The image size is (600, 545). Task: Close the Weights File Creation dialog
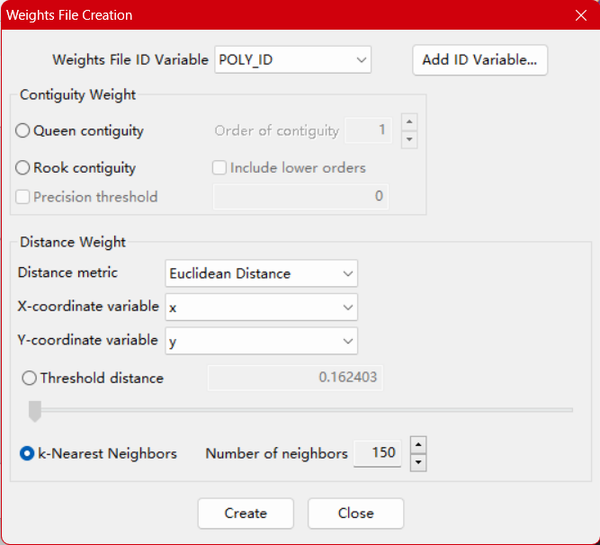click(581, 15)
